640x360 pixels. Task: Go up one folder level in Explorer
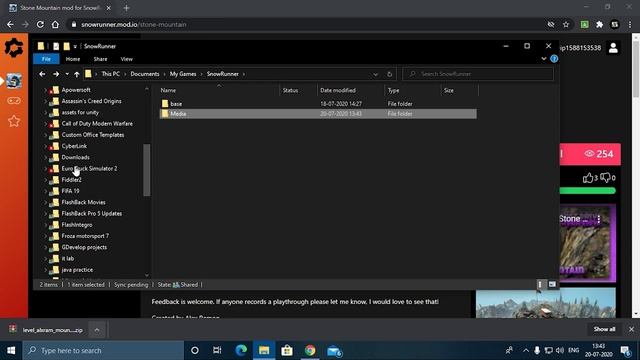(x=77, y=74)
